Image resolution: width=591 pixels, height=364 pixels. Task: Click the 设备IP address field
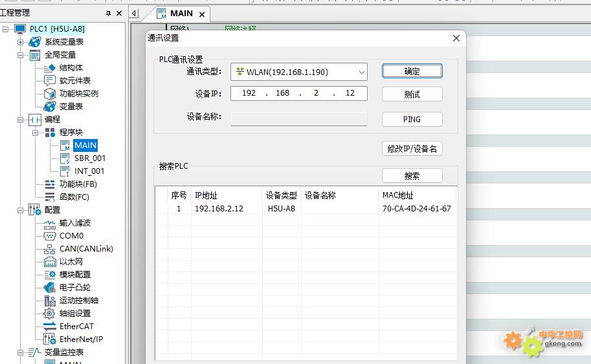point(298,93)
